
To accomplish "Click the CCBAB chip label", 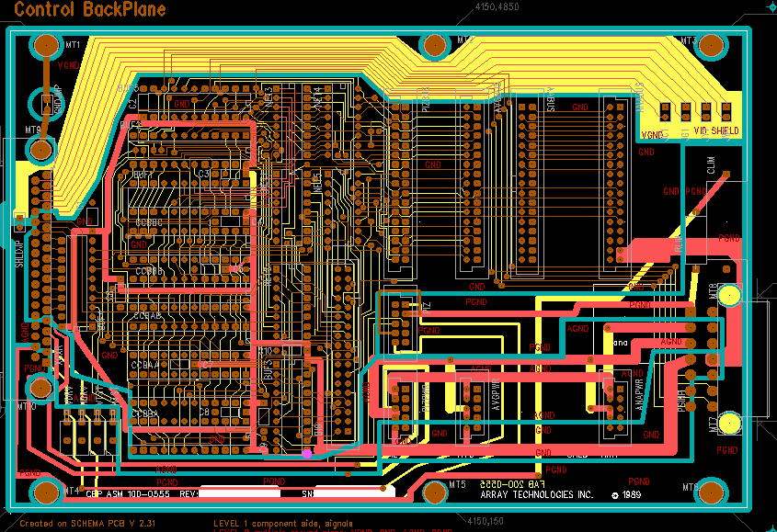I will point(147,315).
